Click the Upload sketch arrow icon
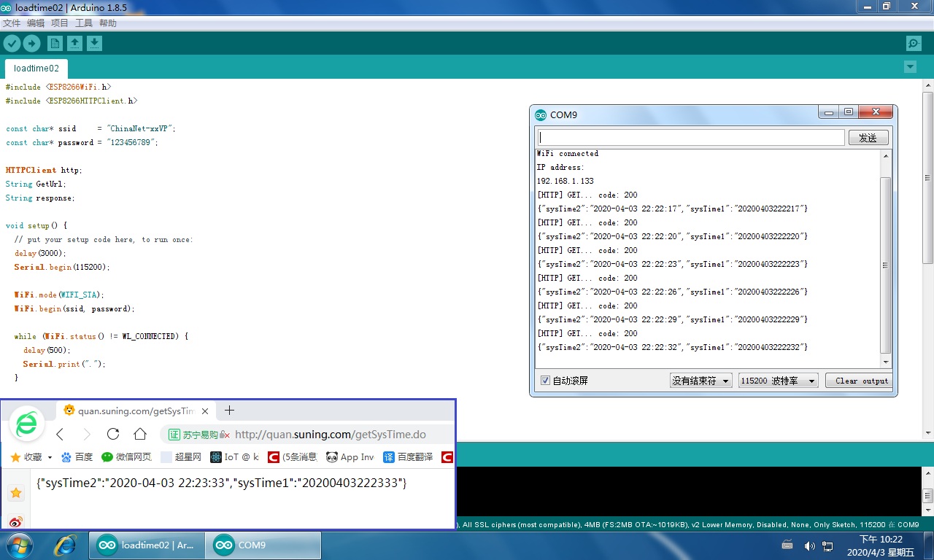 pyautogui.click(x=31, y=43)
